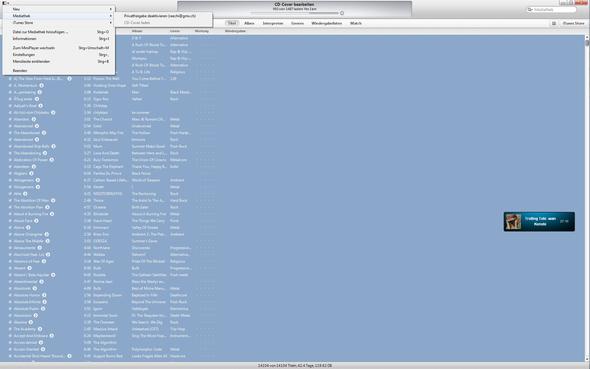This screenshot has height=369, width=590.
Task: Open the iTunes Store button
Action: 573,23
